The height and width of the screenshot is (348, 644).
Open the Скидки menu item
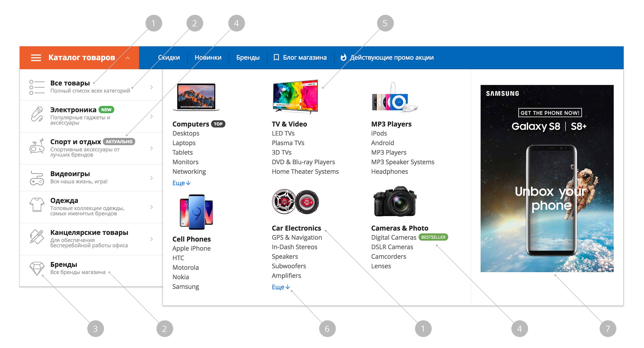coord(169,57)
